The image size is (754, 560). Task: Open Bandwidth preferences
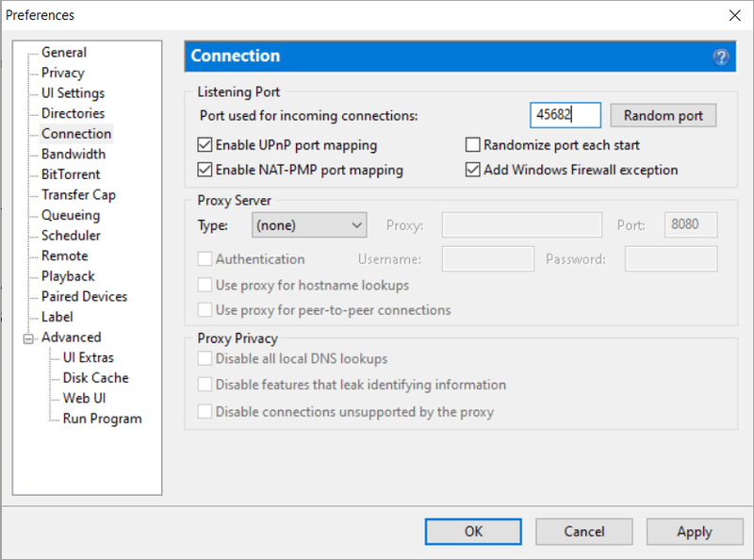click(74, 154)
